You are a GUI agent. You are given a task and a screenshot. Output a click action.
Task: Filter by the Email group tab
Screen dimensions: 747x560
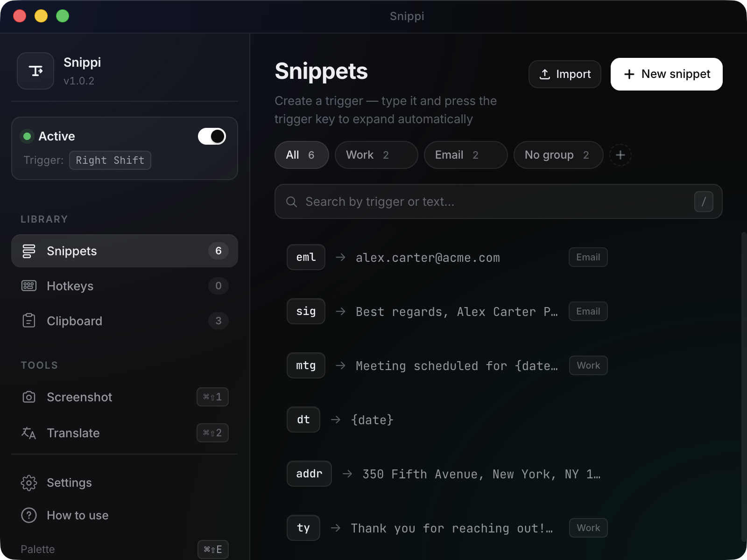click(465, 155)
